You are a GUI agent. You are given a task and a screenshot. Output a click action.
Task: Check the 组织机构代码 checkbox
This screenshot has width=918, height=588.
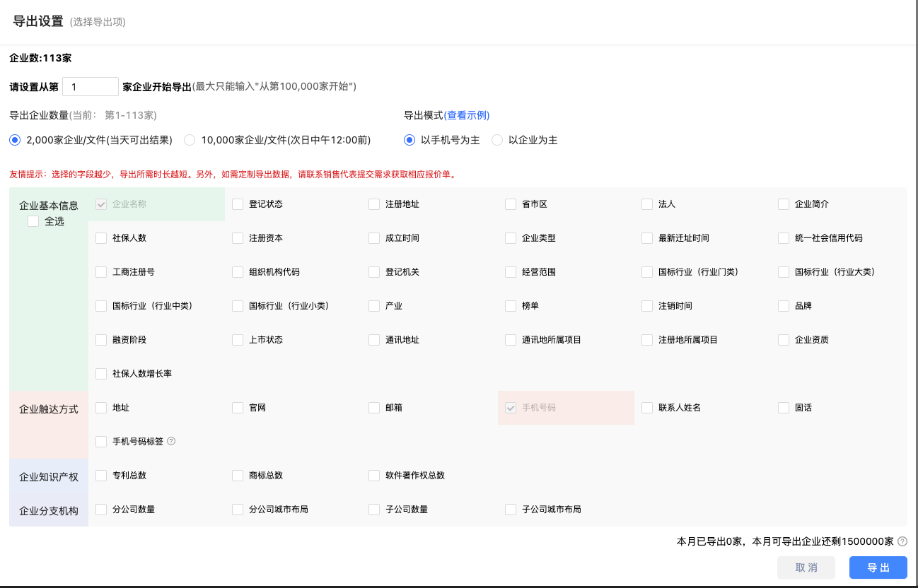coord(238,272)
